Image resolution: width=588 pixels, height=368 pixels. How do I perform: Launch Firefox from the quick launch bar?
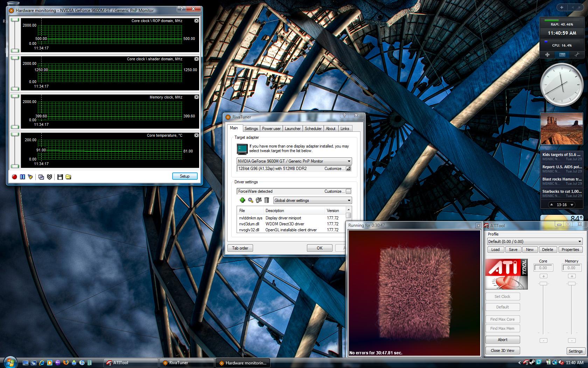coord(66,363)
